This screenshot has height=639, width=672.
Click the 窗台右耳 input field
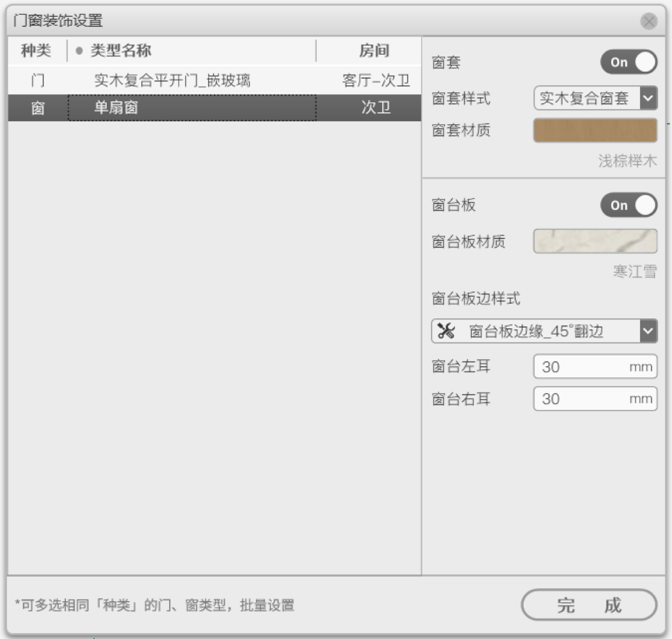pos(595,399)
